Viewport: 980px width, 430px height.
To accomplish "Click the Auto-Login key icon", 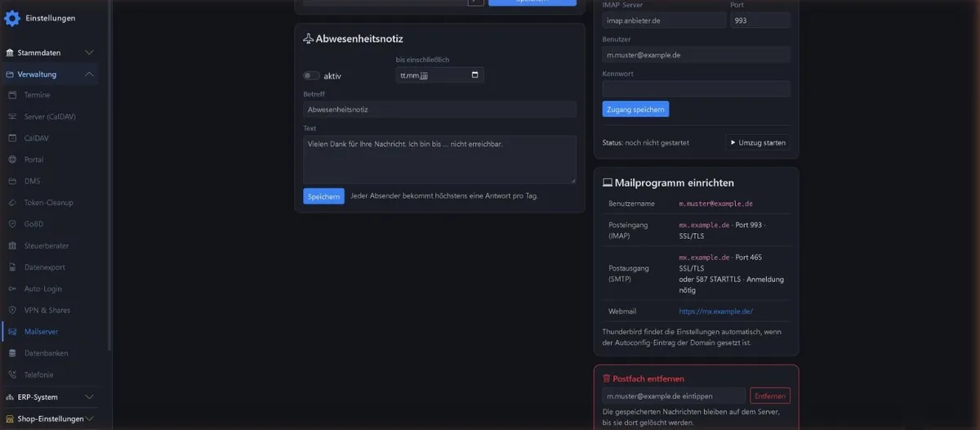I will (12, 289).
